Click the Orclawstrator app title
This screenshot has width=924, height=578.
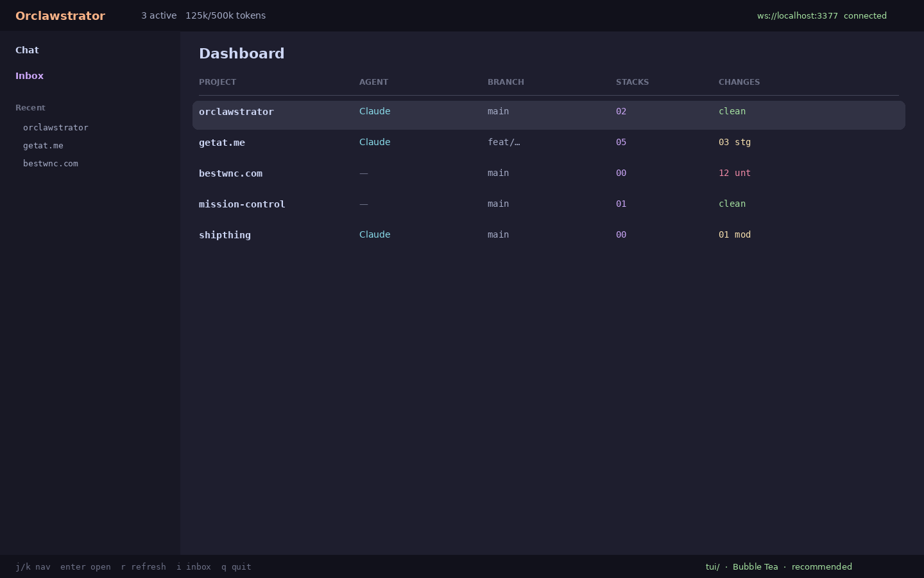point(60,15)
